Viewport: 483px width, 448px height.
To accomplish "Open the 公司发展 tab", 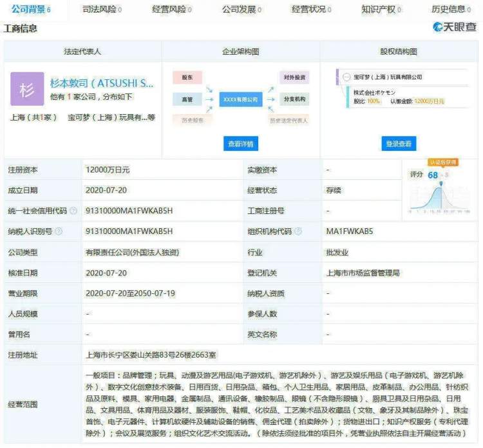I will click(x=241, y=9).
